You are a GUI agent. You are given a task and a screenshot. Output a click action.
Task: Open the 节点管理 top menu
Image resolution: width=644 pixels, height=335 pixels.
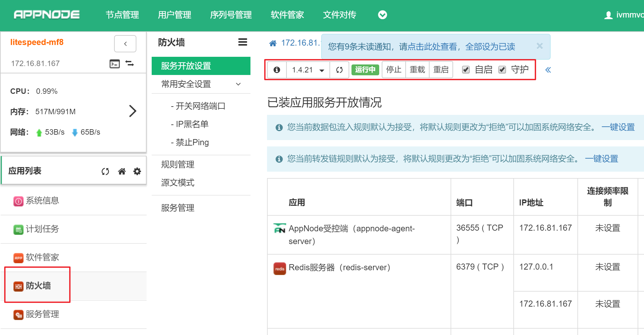click(x=122, y=15)
